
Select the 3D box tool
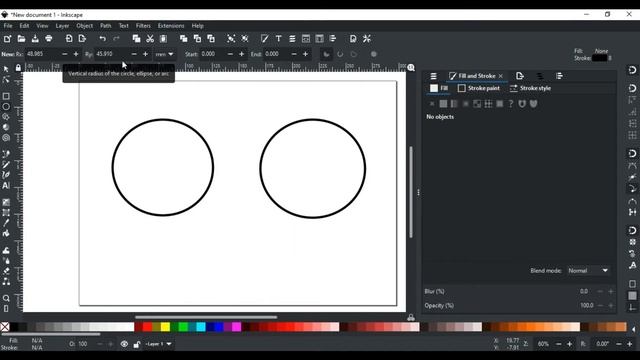6,127
